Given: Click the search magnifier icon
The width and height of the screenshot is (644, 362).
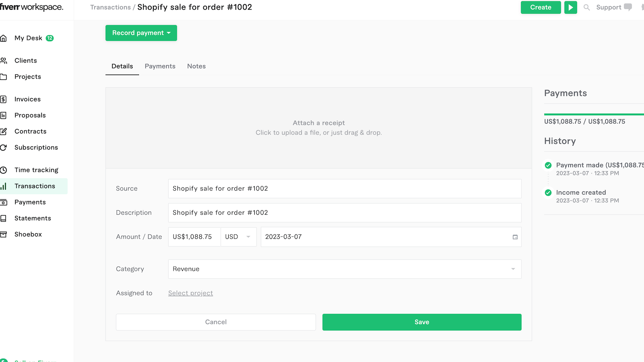Looking at the screenshot, I should tap(587, 7).
